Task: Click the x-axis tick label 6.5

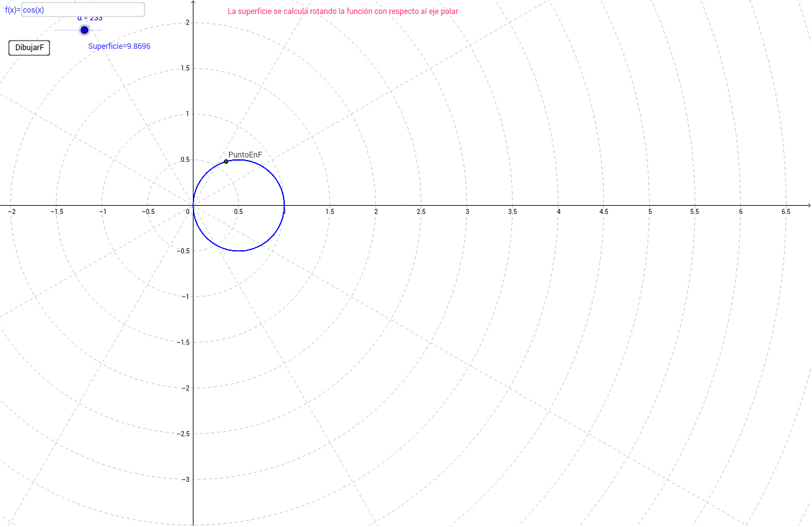Action: [785, 211]
